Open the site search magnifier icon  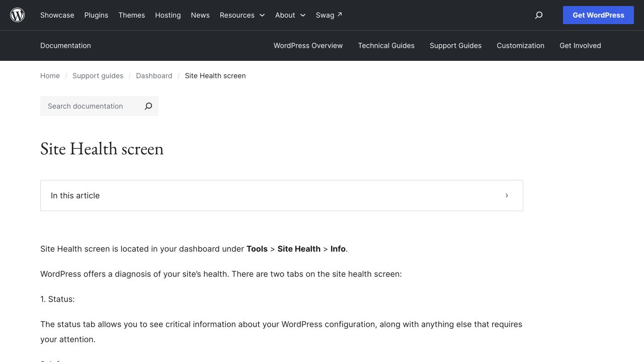(539, 15)
